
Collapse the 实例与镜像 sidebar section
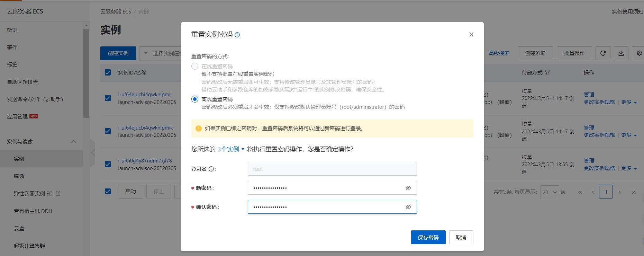(x=74, y=141)
